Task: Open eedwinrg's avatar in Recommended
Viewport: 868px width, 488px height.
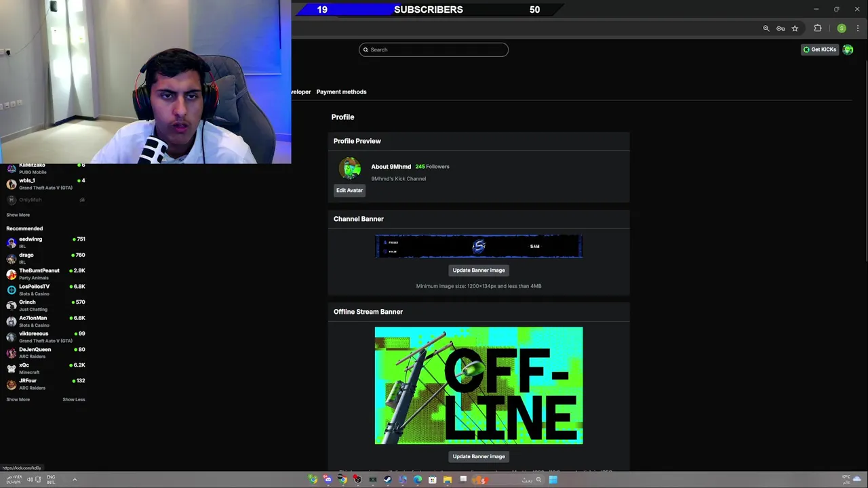Action: pyautogui.click(x=12, y=242)
